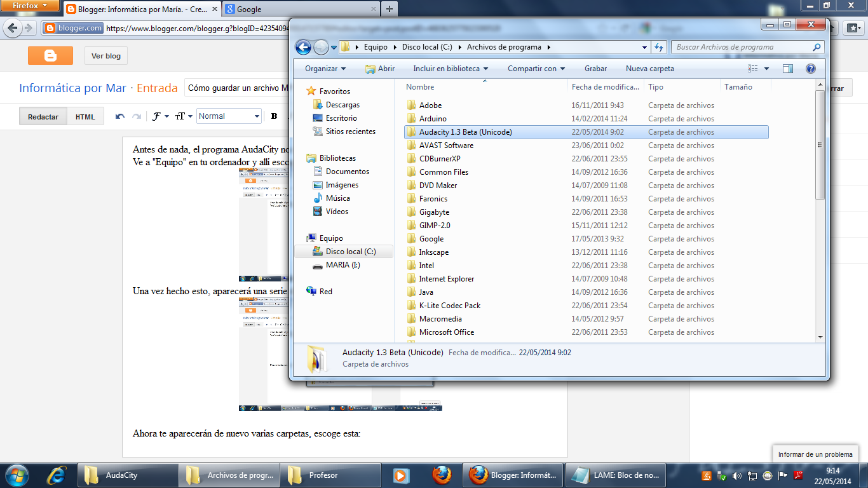The image size is (868, 488).
Task: Switch to Redactar editor mode
Action: coord(43,116)
